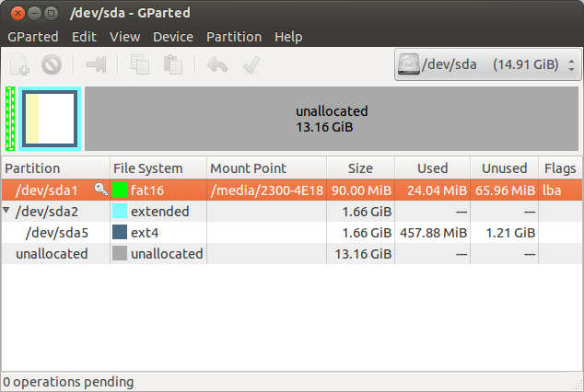Click the Undo last operation icon
Screen dimensions: 584x392
(216, 65)
